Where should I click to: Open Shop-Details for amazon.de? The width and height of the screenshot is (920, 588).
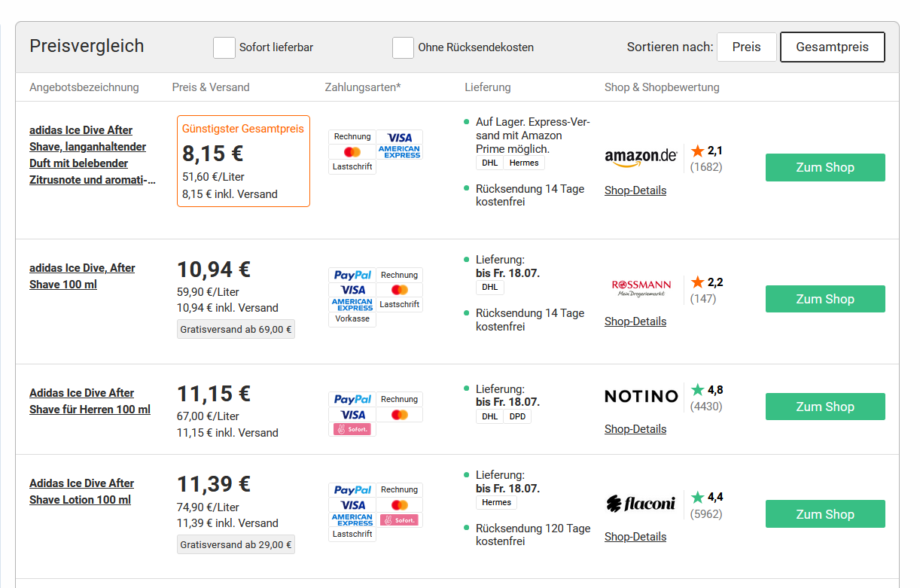pyautogui.click(x=635, y=190)
